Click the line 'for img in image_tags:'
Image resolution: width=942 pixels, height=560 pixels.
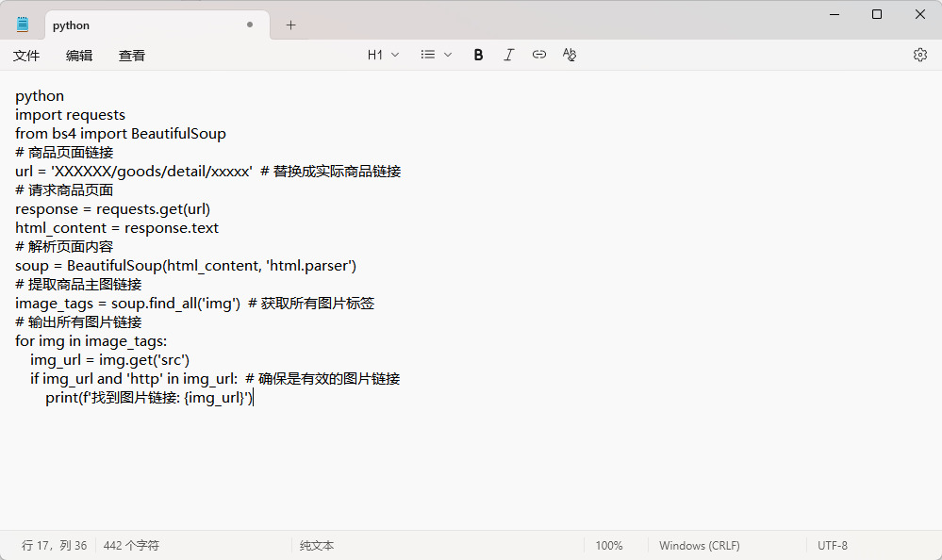click(x=91, y=341)
